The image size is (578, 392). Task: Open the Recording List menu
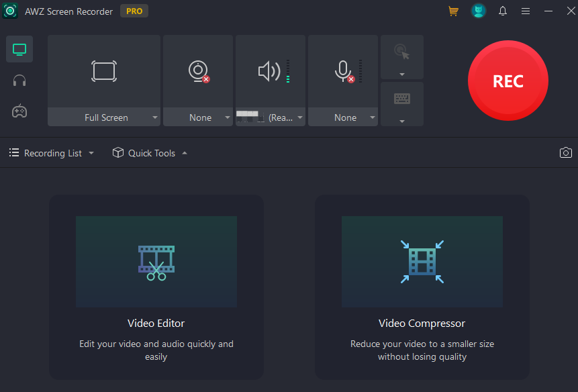(x=51, y=153)
